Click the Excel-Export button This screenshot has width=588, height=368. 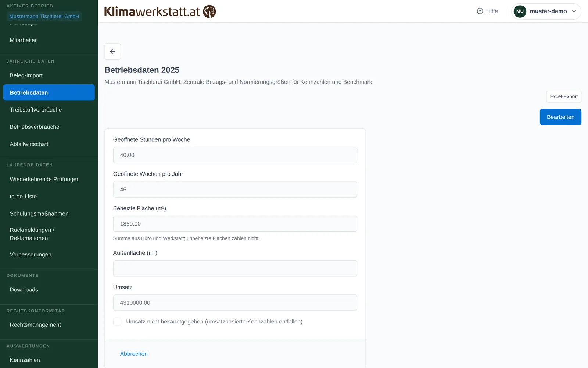point(564,96)
